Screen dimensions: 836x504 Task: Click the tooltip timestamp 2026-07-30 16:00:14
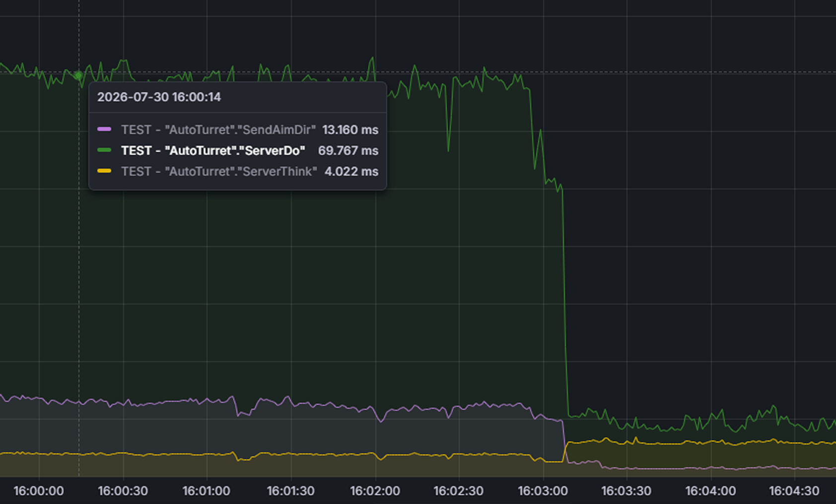tap(159, 97)
